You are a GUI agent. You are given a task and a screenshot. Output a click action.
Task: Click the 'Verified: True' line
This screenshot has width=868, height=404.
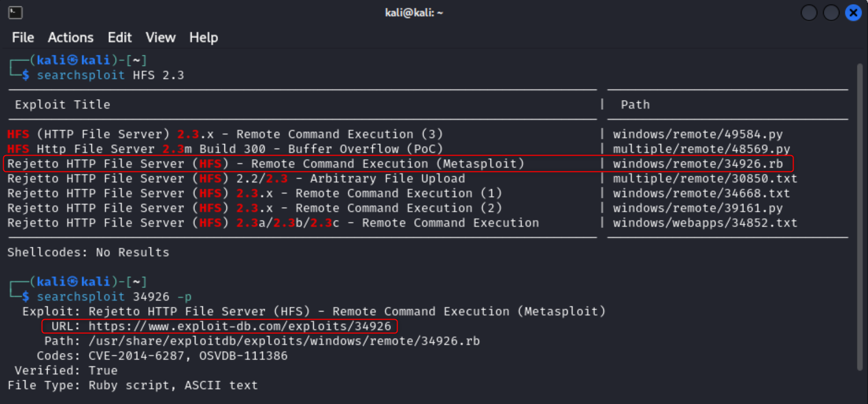(66, 371)
